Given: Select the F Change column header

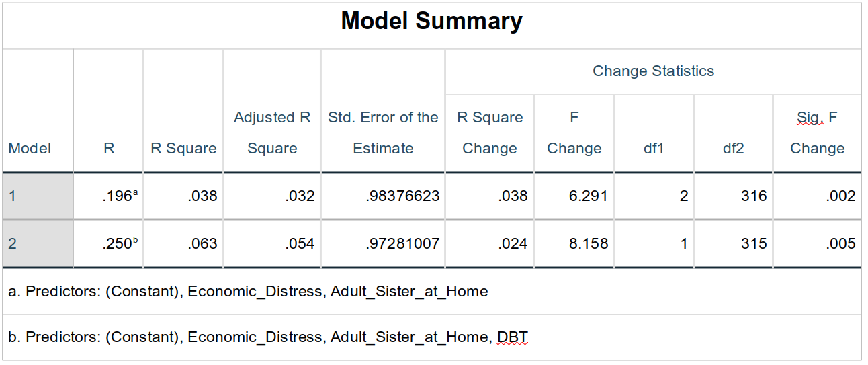Looking at the screenshot, I should pos(574,132).
